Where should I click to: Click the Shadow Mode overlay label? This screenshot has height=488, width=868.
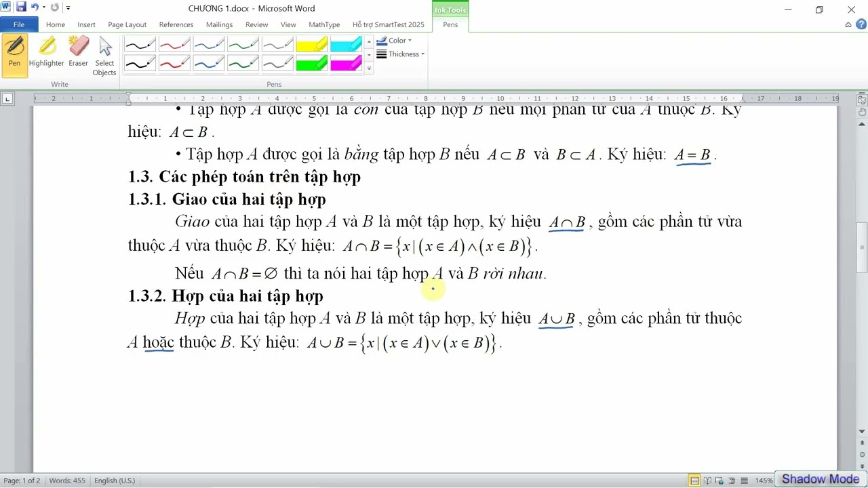point(821,479)
